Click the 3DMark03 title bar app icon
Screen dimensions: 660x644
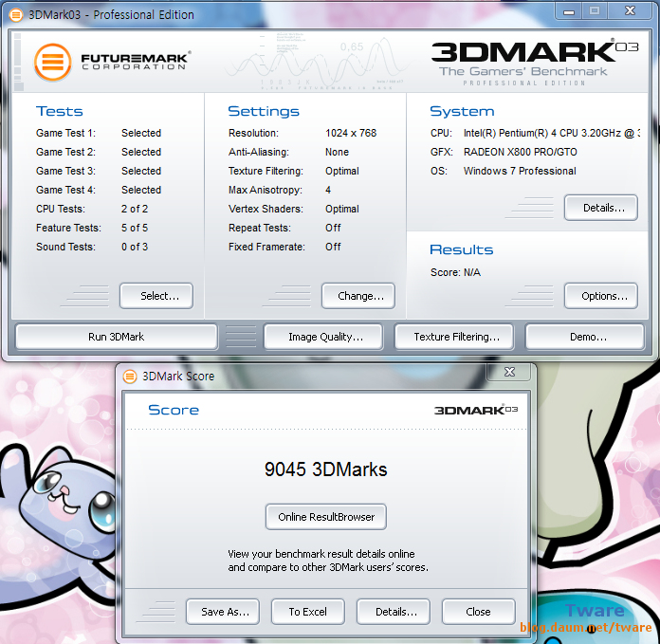16,15
